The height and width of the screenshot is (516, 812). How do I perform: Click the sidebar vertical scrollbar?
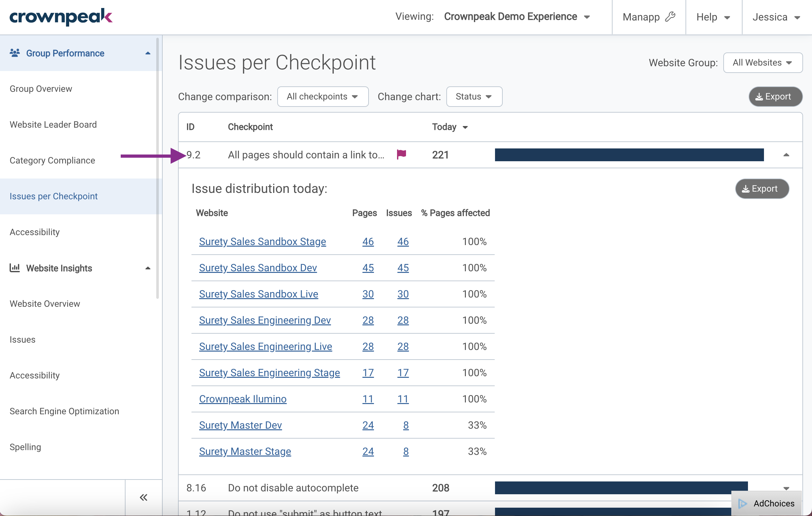point(158,168)
